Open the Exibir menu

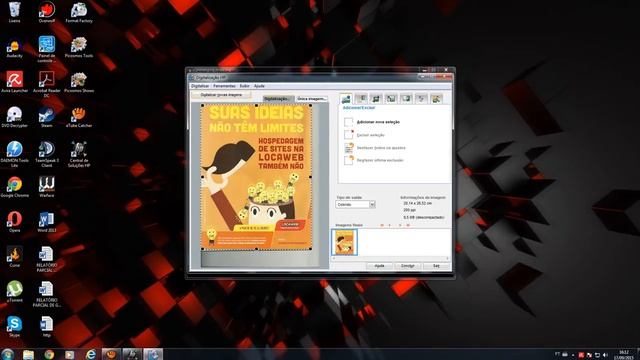[x=244, y=86]
